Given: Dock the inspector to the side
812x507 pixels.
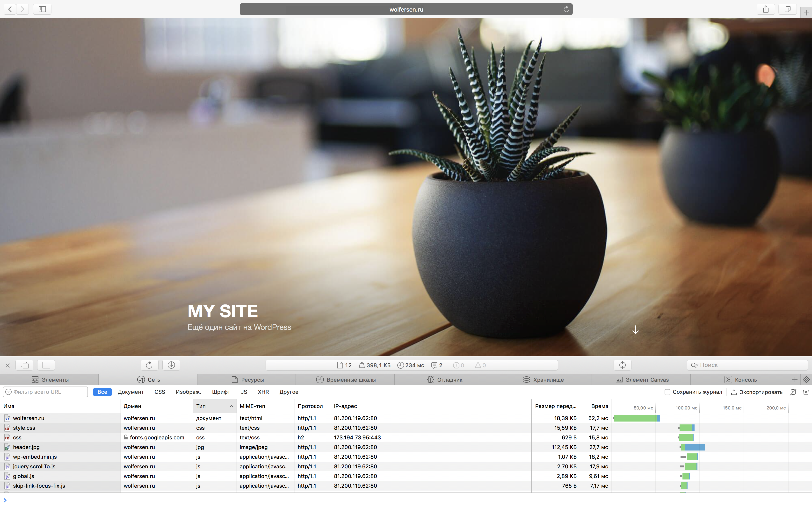Looking at the screenshot, I should (46, 365).
